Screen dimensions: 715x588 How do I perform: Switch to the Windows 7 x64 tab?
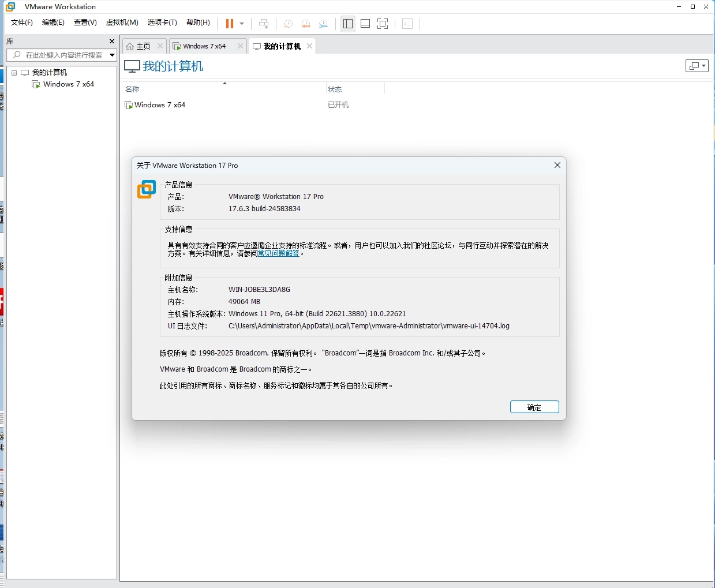(x=204, y=46)
